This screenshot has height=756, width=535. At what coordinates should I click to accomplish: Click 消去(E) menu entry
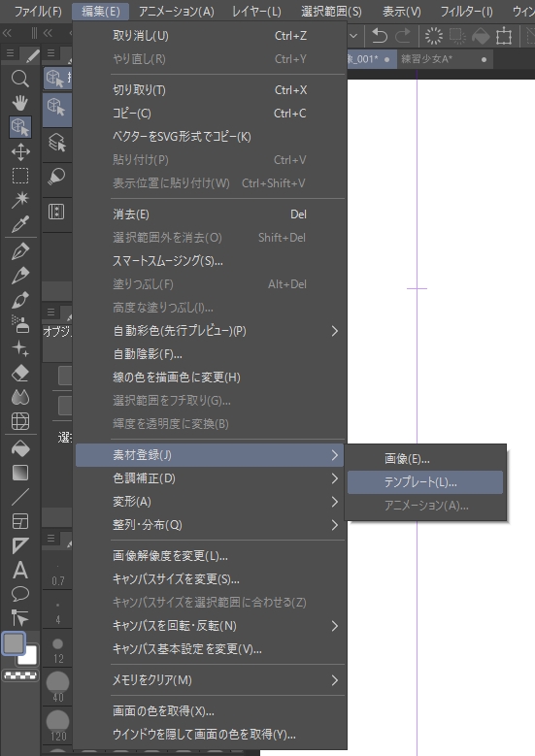pyautogui.click(x=210, y=214)
